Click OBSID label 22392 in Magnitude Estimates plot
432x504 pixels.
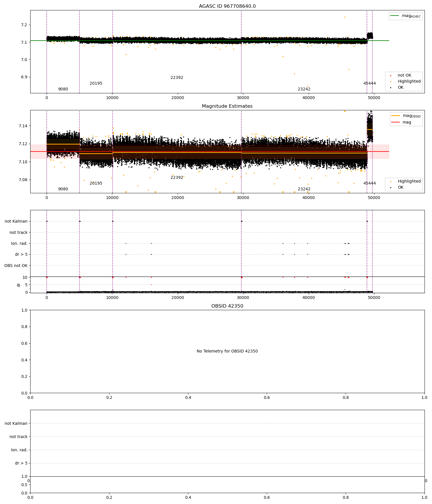coord(177,178)
